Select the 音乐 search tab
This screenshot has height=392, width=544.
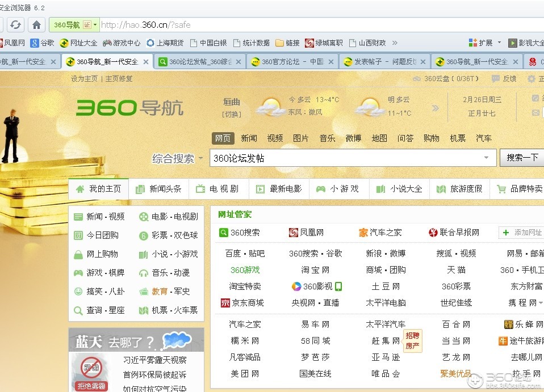[x=327, y=138]
